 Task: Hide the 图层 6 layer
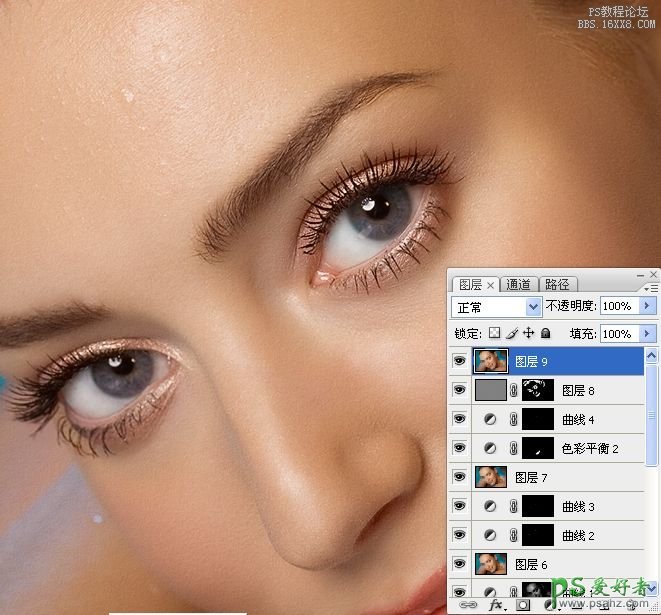(x=459, y=564)
